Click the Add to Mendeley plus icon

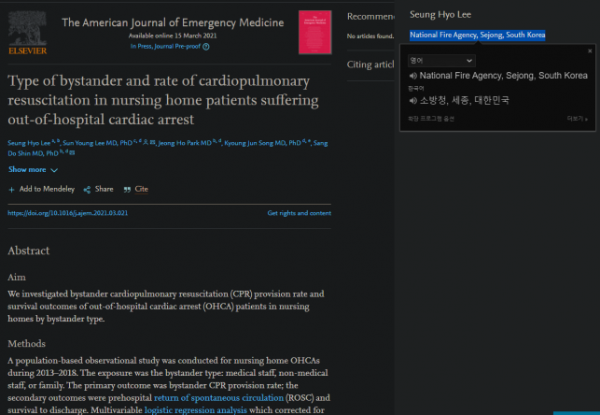12,189
